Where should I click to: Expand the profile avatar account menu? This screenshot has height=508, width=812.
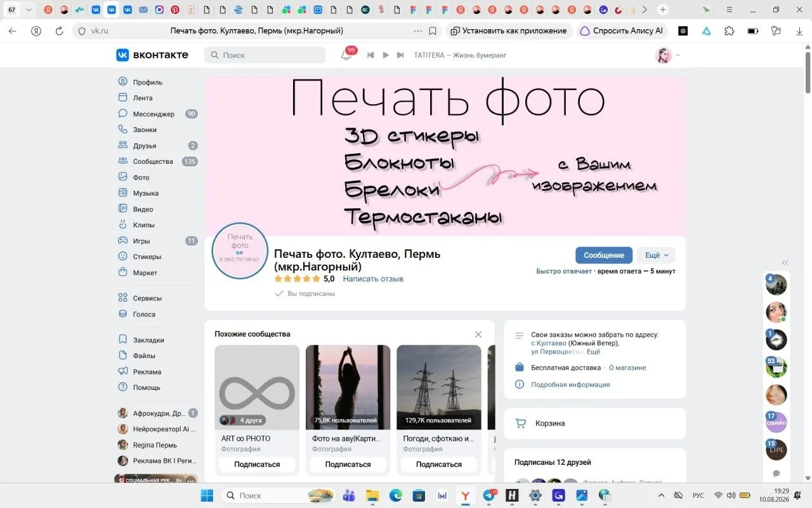click(x=667, y=55)
